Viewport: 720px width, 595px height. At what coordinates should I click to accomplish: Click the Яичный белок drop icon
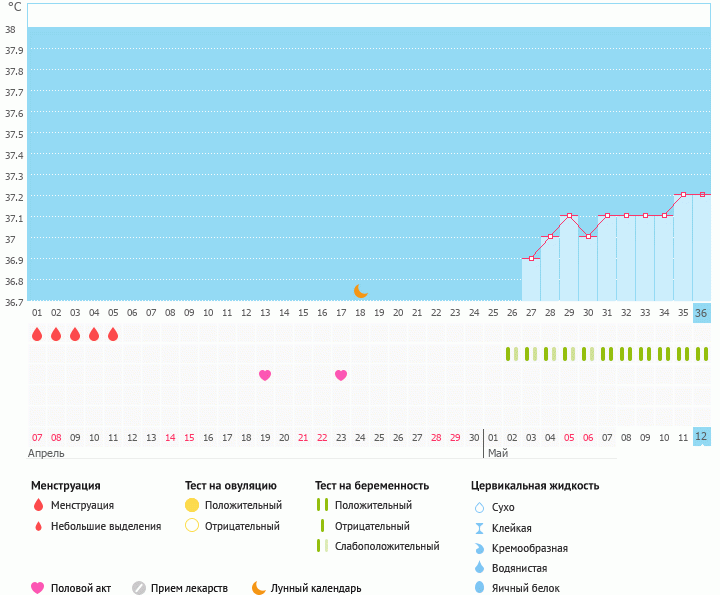pos(478,589)
